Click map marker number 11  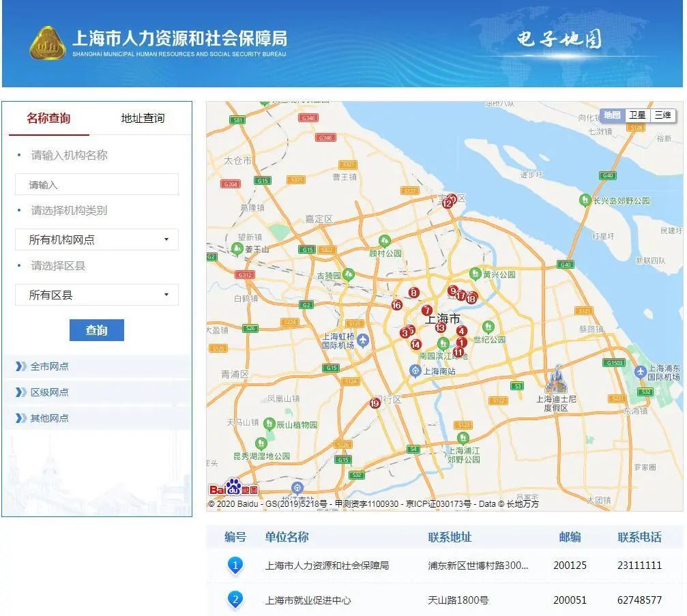[458, 352]
